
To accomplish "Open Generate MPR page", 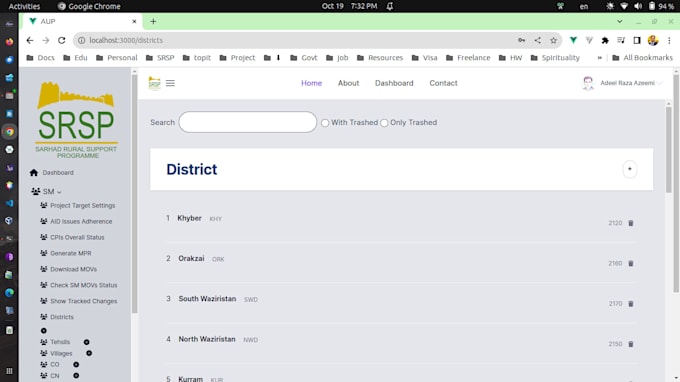I will coord(71,253).
